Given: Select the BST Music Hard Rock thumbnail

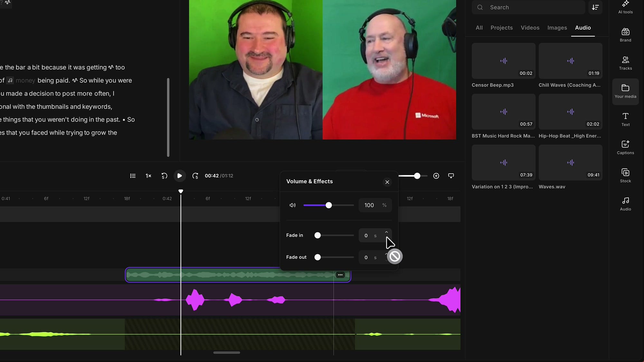Looking at the screenshot, I should (504, 112).
